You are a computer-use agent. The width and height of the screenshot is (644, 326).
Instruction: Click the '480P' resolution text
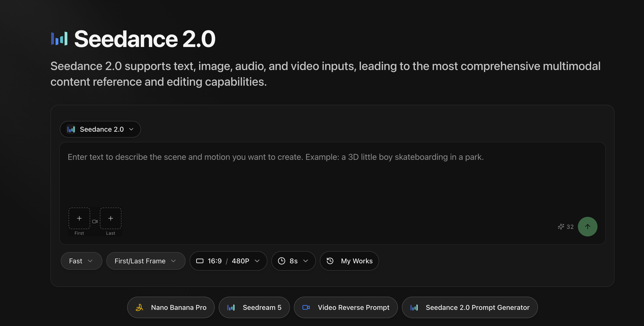click(x=240, y=261)
